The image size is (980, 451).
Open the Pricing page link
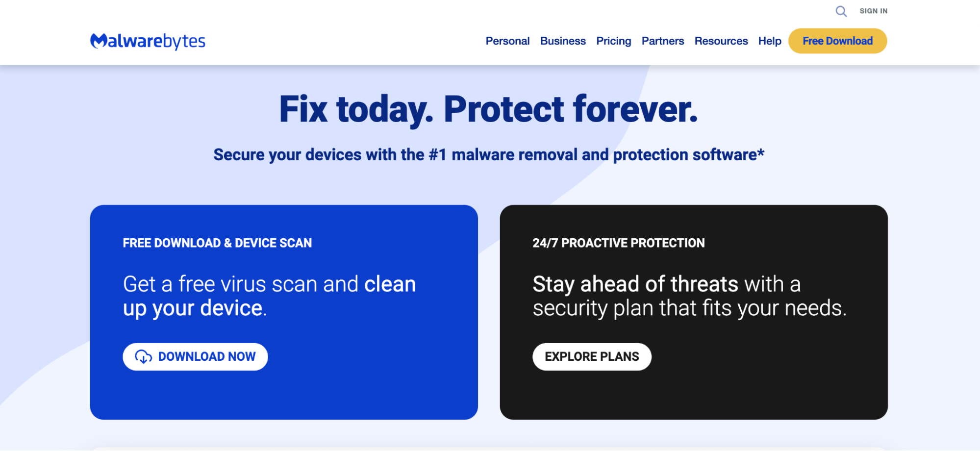click(613, 41)
